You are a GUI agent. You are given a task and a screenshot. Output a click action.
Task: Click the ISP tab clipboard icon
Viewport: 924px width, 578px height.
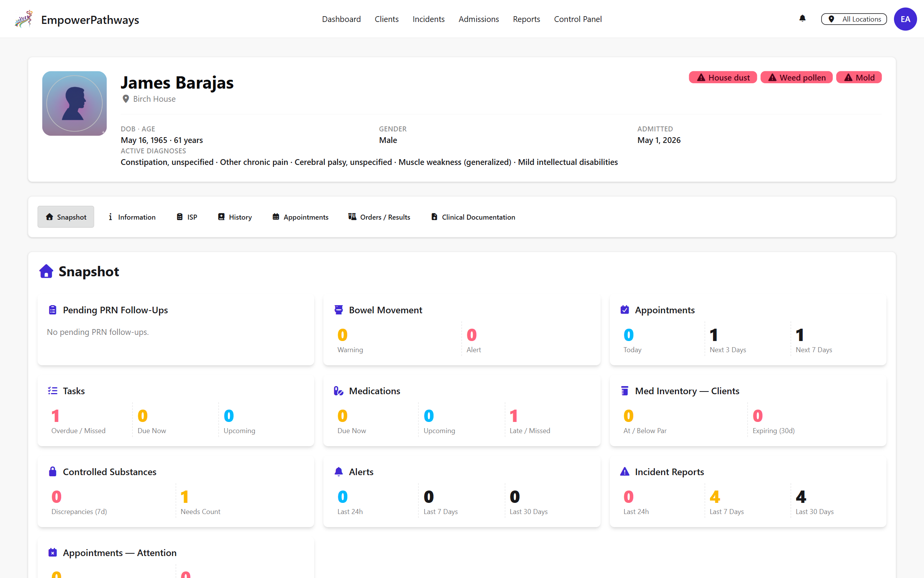pyautogui.click(x=179, y=217)
